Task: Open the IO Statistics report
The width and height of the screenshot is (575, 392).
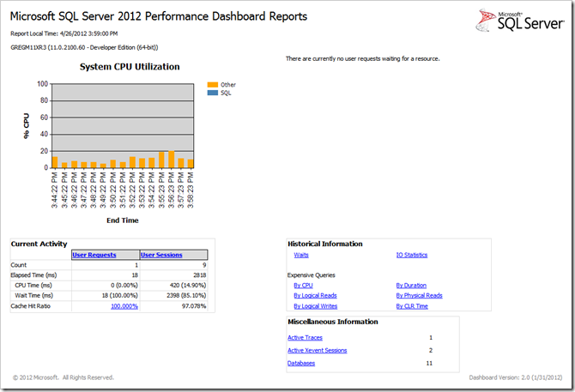Action: (x=411, y=255)
